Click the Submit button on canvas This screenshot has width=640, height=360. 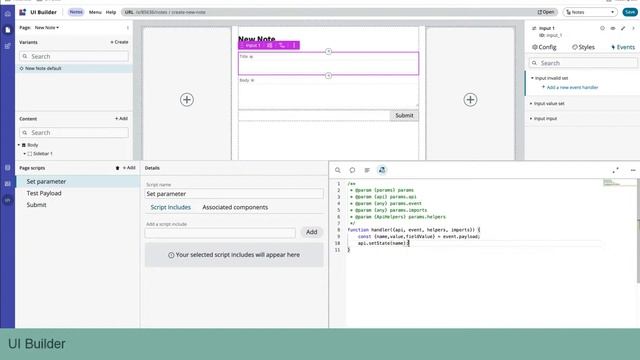tap(404, 116)
